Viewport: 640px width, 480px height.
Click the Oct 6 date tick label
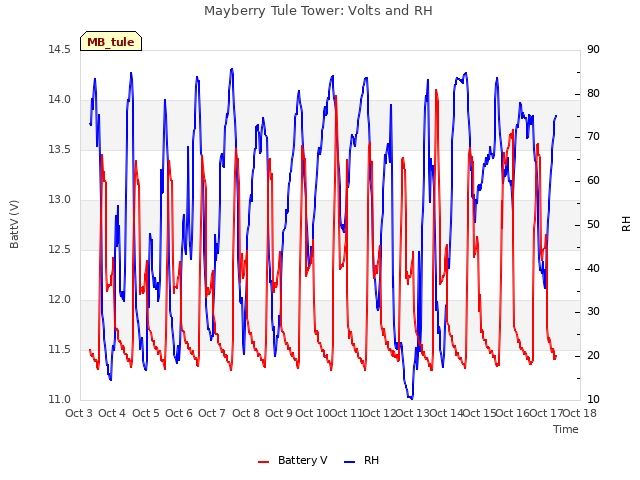click(179, 413)
